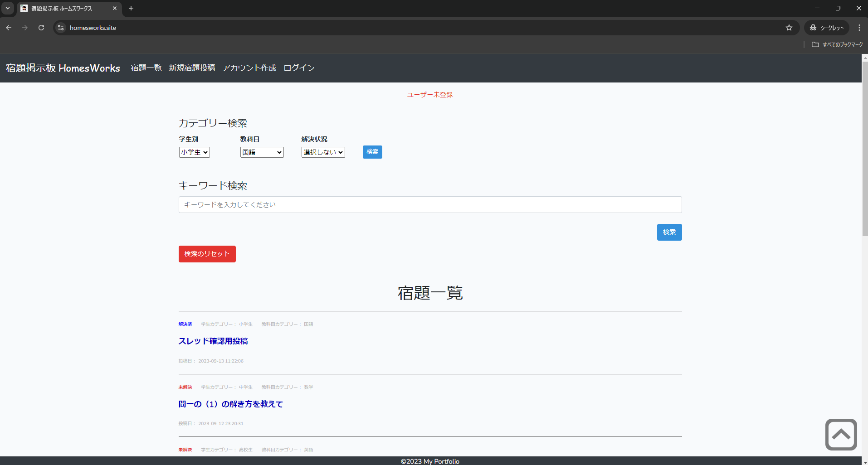868x465 pixels.
Task: Open the 教科目 subject dropdown
Action: (x=262, y=152)
